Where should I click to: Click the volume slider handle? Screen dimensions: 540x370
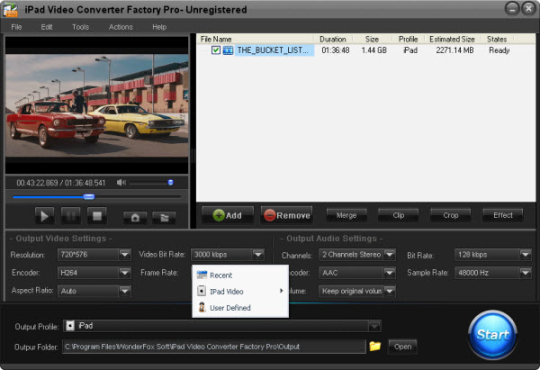(x=170, y=183)
